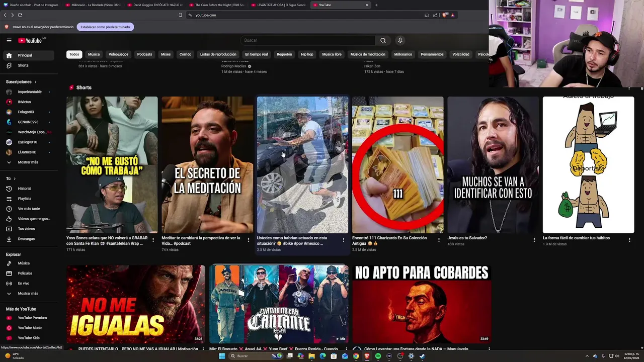Open Música under Explorar
This screenshot has height=362, width=644.
coord(28,263)
